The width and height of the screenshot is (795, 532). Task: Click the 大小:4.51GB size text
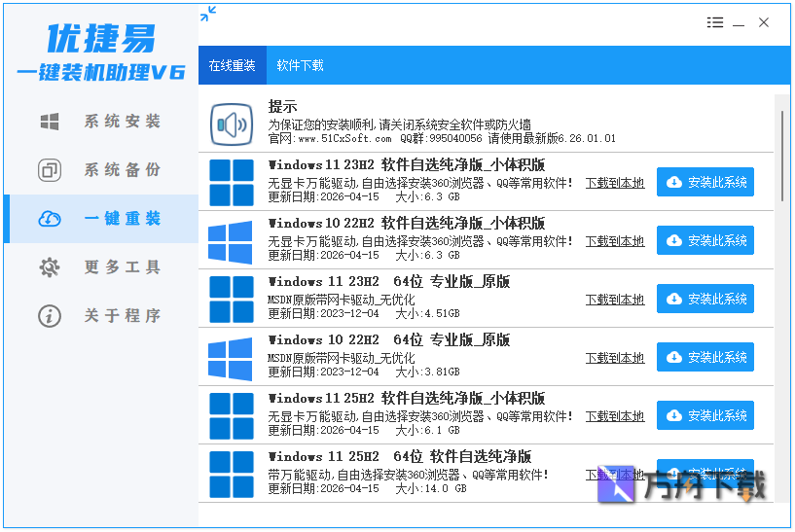[x=427, y=313]
